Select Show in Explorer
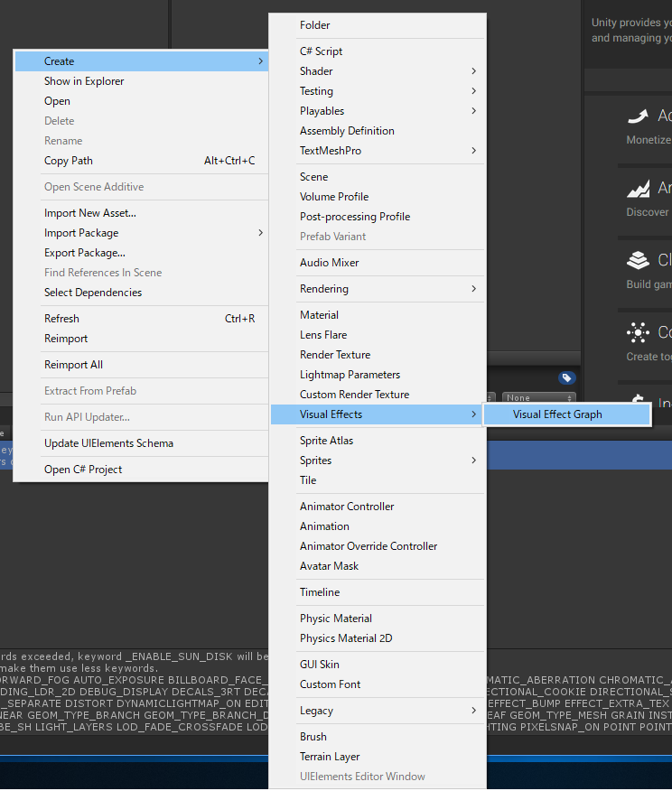This screenshot has height=791, width=672. 141,81
